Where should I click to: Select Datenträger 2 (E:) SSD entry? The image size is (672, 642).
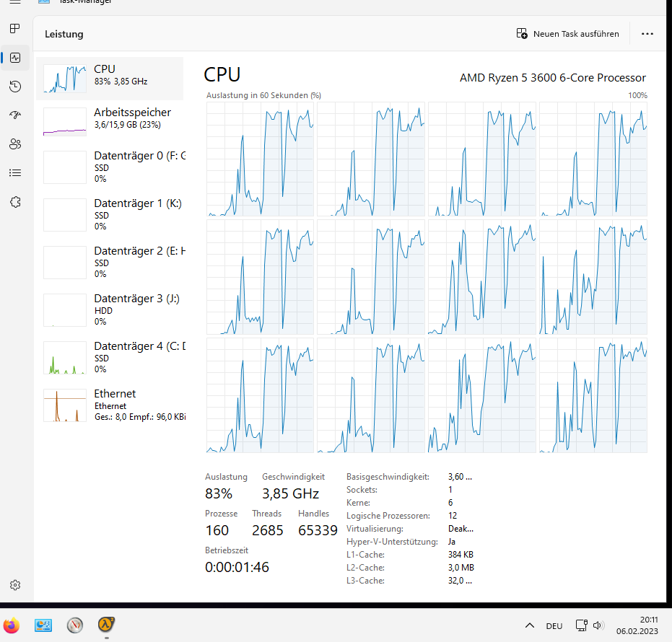[x=110, y=262]
